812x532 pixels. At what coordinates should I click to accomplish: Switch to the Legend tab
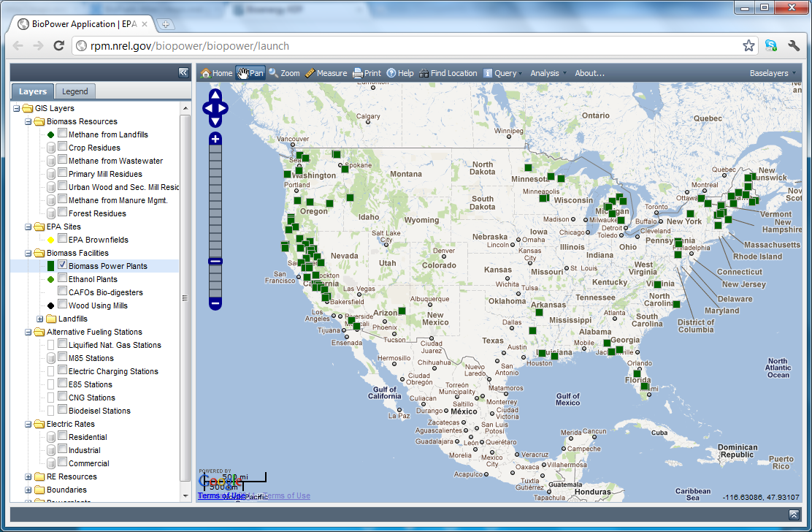[74, 91]
